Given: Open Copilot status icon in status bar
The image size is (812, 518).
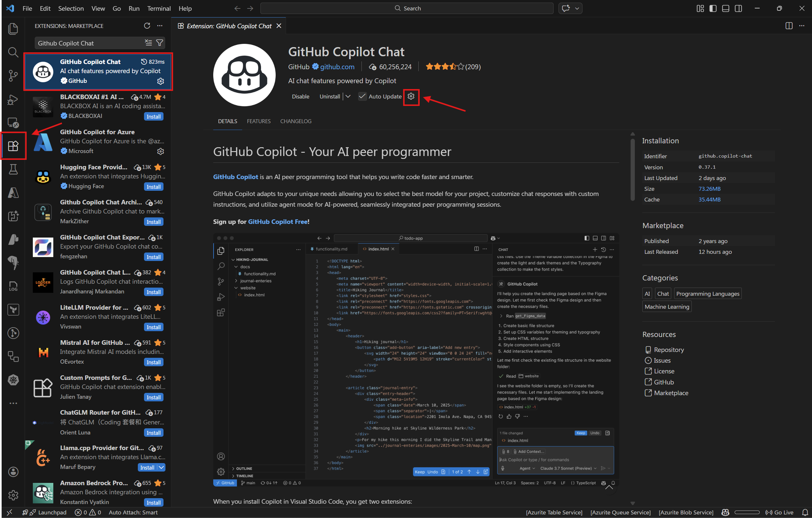Looking at the screenshot, I should pyautogui.click(x=725, y=512).
